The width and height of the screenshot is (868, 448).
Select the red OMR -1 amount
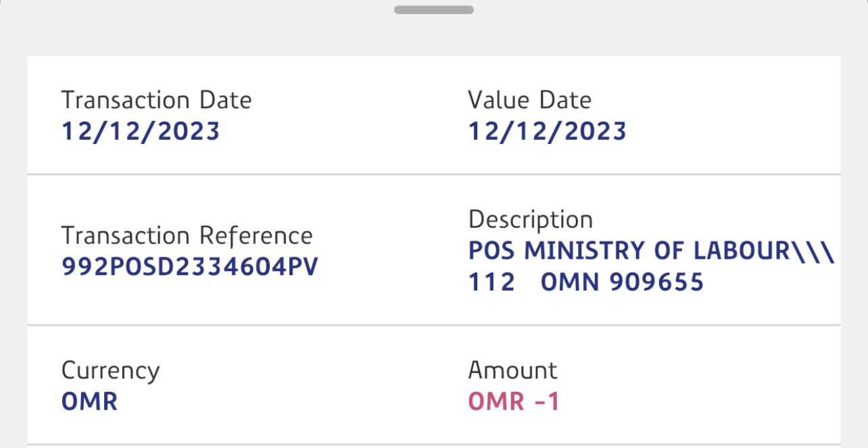click(x=514, y=402)
